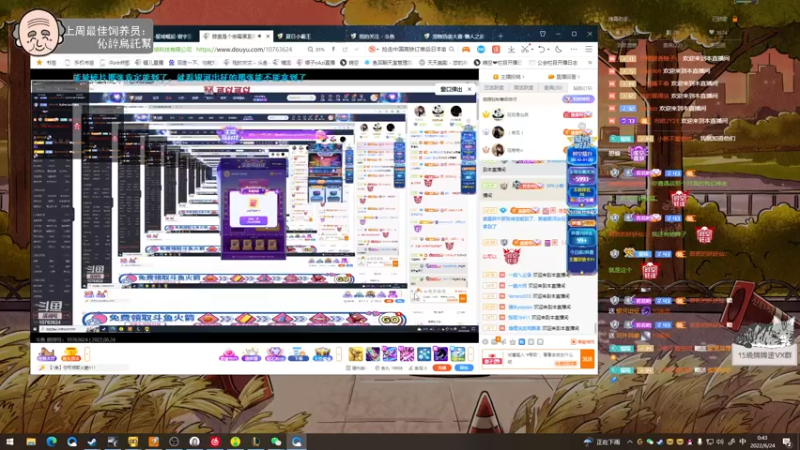
Task: Click the chat message input field
Action: 542,358
